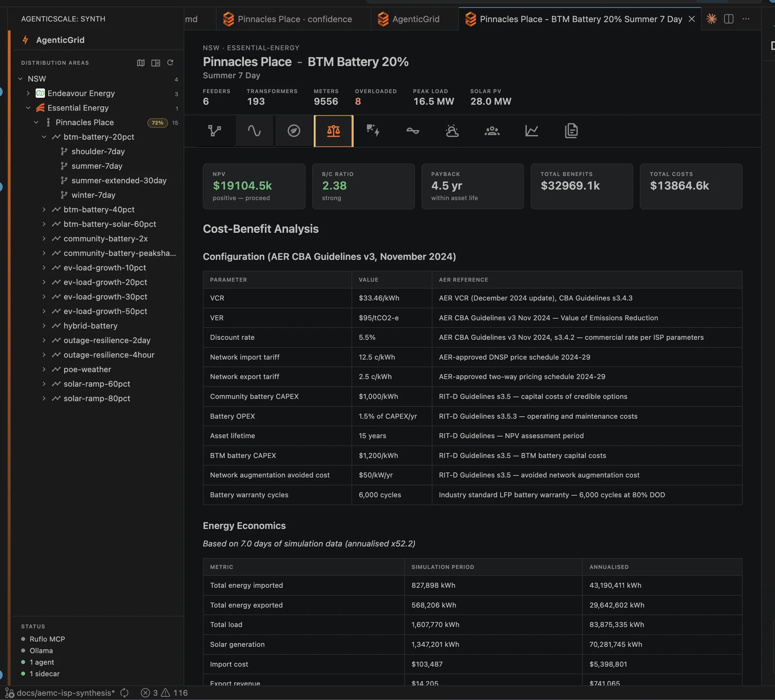Open the compass icon view
Viewport: 775px width, 700px height.
[294, 131]
